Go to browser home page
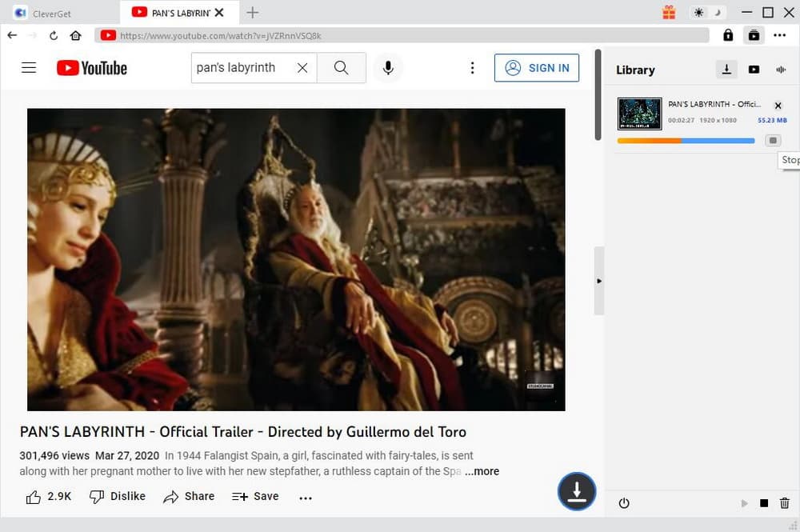The image size is (800, 532). click(75, 35)
